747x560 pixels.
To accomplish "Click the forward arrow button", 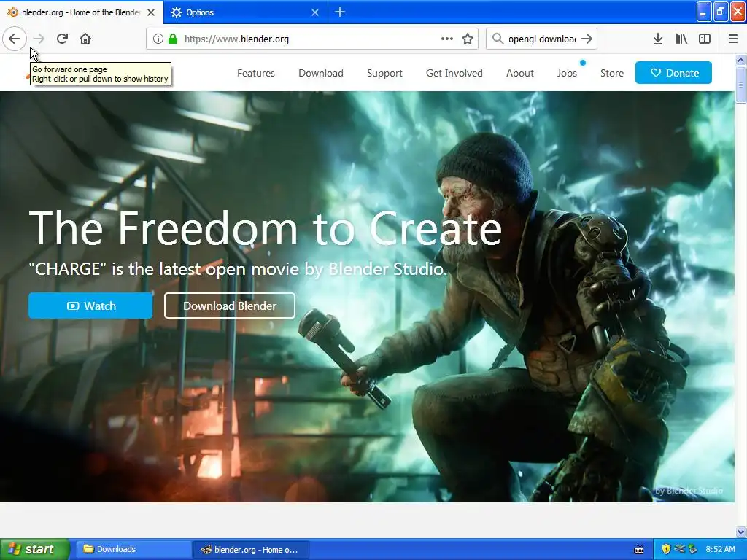I will point(39,39).
